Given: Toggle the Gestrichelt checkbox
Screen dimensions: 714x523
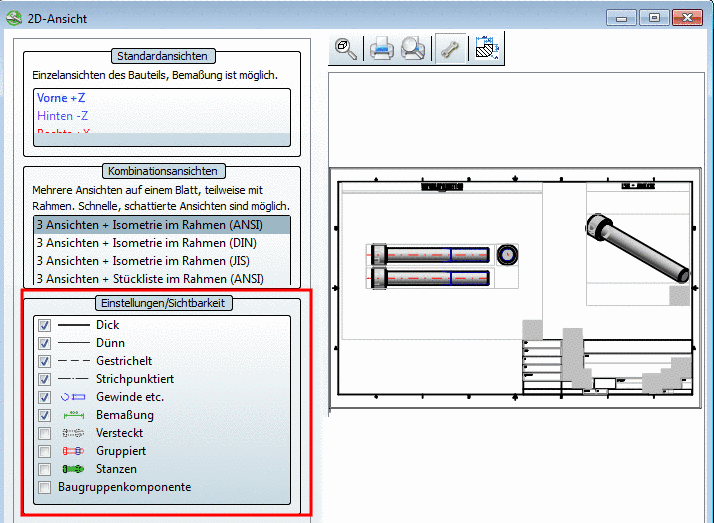Looking at the screenshot, I should (x=44, y=361).
